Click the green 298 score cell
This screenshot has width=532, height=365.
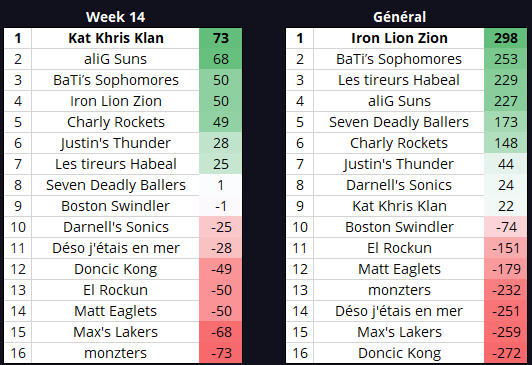[506, 38]
